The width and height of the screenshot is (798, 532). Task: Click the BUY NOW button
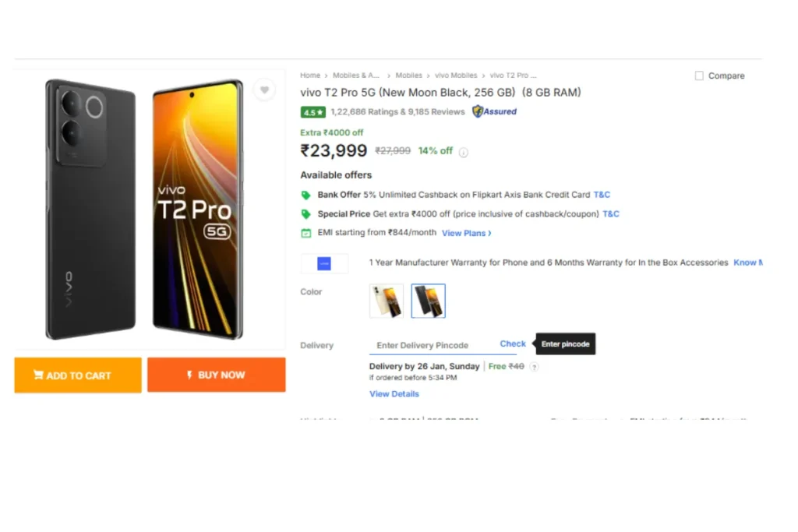point(217,375)
